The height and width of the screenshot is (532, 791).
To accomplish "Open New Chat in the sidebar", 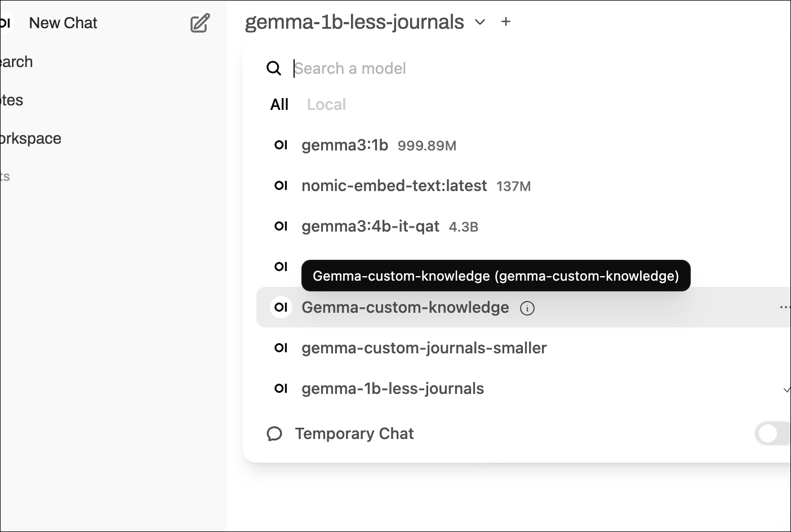I will click(63, 23).
